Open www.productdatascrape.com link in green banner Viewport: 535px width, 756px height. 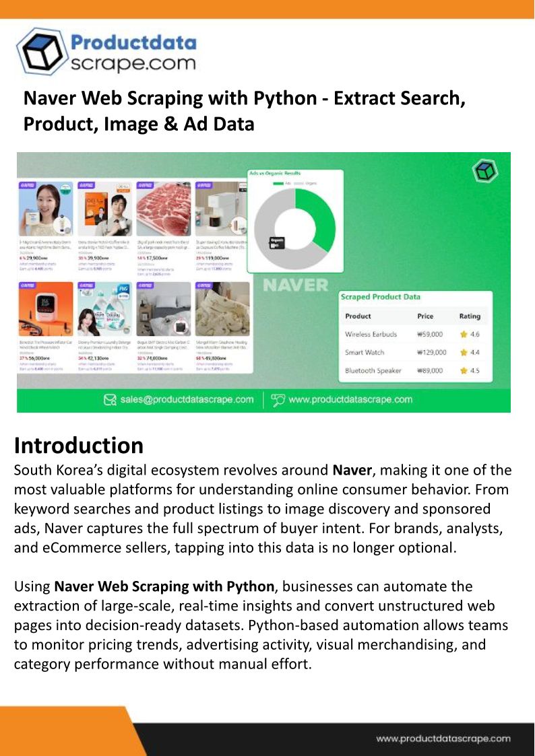point(350,400)
